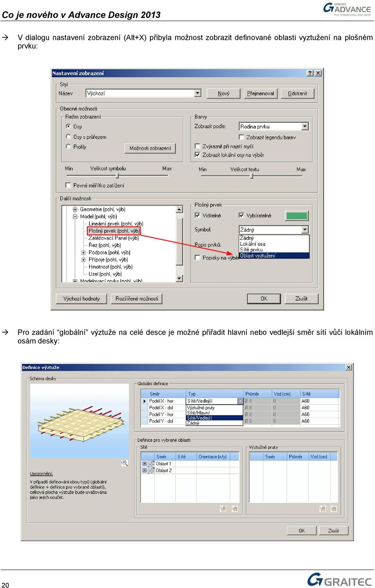375x588 pixels.
Task: Click the Advance logo in the page header
Action: point(347,9)
